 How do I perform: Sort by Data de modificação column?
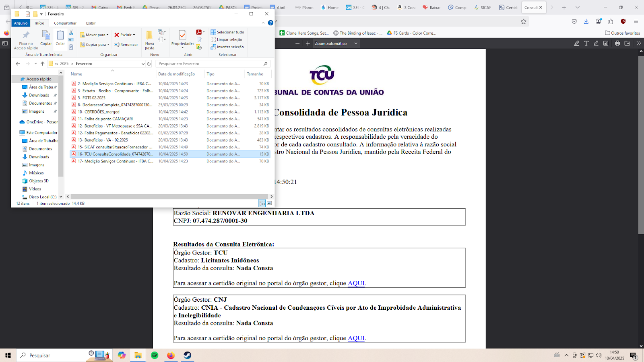tap(176, 74)
